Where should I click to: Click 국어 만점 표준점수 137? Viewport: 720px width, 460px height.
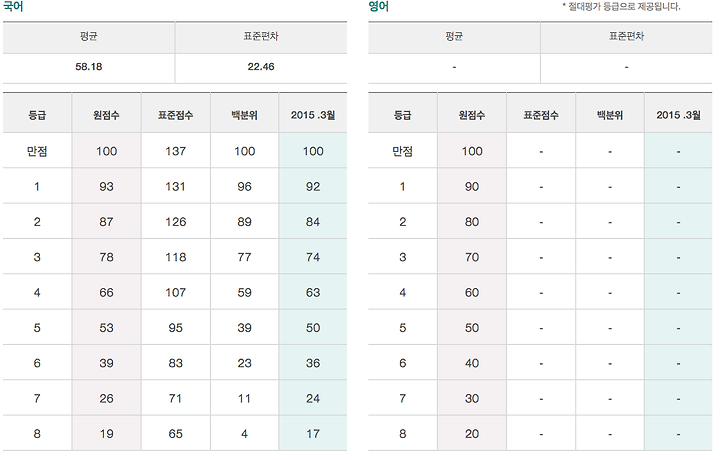point(175,151)
